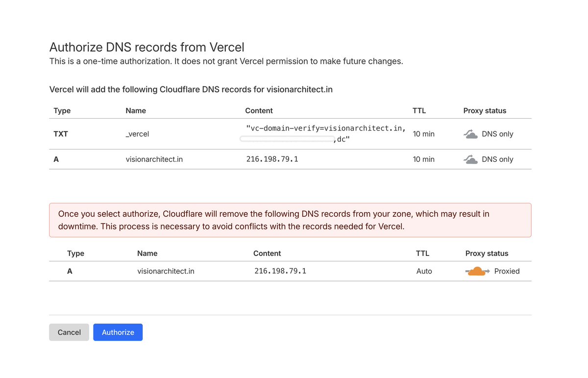Click the "TTL" header in the bottom table

[422, 253]
